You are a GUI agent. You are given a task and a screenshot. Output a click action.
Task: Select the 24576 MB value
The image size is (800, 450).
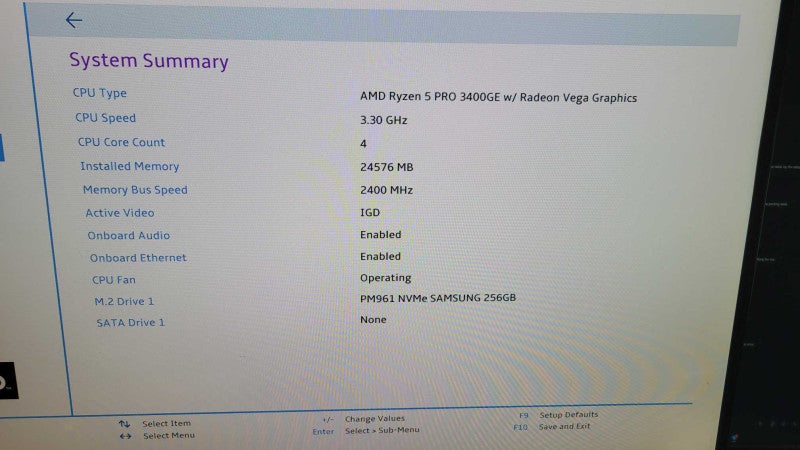(x=387, y=167)
